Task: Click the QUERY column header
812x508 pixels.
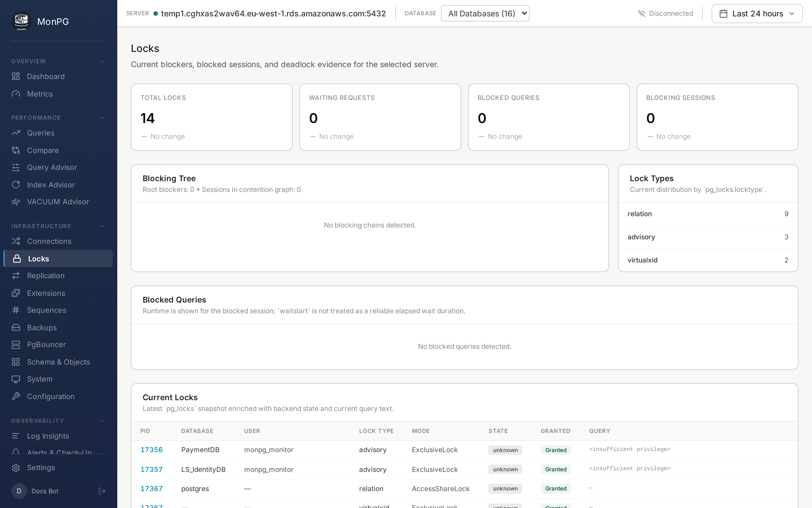Action: tap(600, 431)
